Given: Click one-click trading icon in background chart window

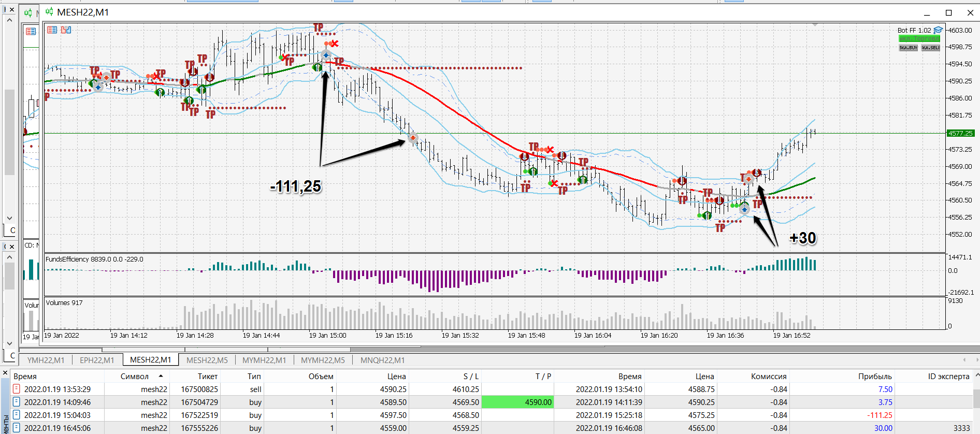Looking at the screenshot, I should tap(31, 32).
